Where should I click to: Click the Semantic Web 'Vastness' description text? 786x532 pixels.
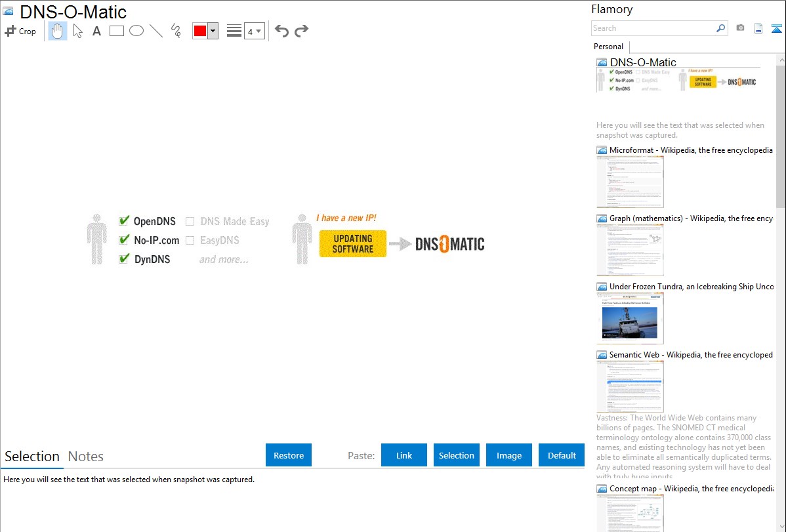[684, 447]
